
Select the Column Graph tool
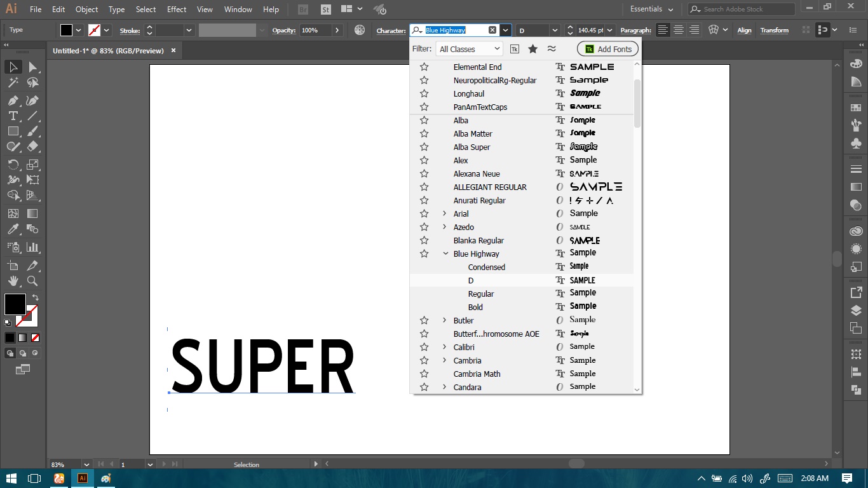pyautogui.click(x=32, y=247)
